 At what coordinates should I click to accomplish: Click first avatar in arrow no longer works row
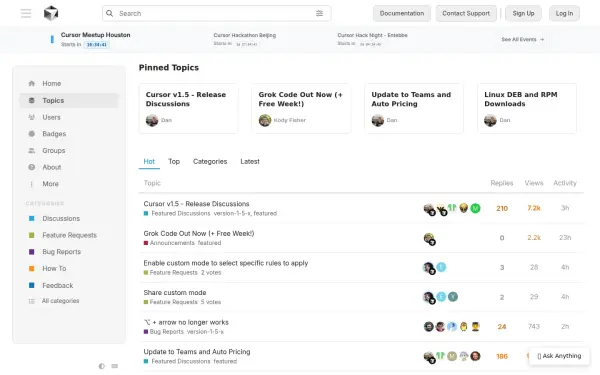(429, 326)
